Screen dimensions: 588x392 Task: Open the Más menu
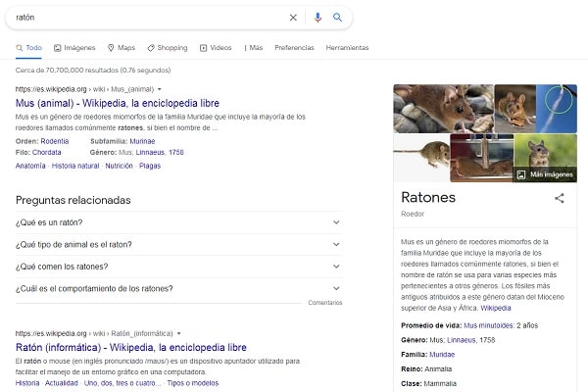click(254, 48)
